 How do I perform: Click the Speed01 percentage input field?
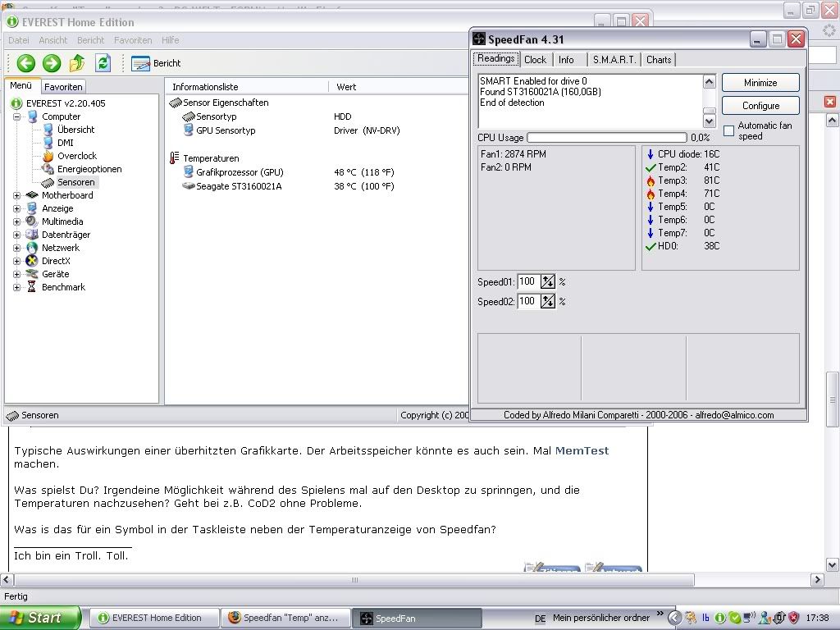click(x=528, y=282)
